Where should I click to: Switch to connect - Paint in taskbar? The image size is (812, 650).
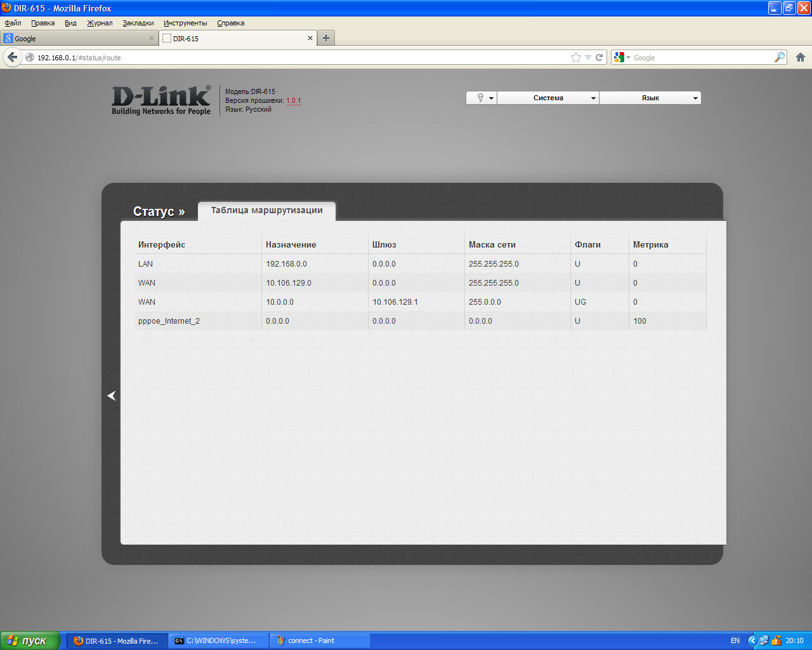(x=320, y=640)
